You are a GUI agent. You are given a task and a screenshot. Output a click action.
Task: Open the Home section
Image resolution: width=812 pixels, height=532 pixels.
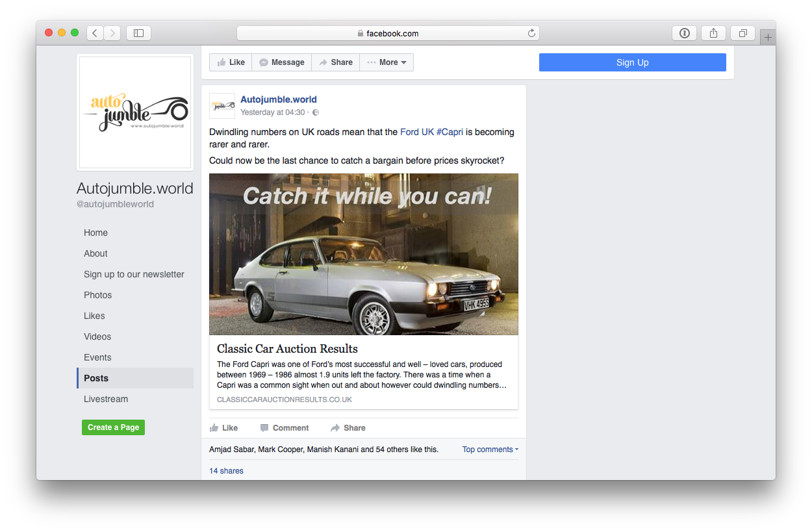coord(96,233)
